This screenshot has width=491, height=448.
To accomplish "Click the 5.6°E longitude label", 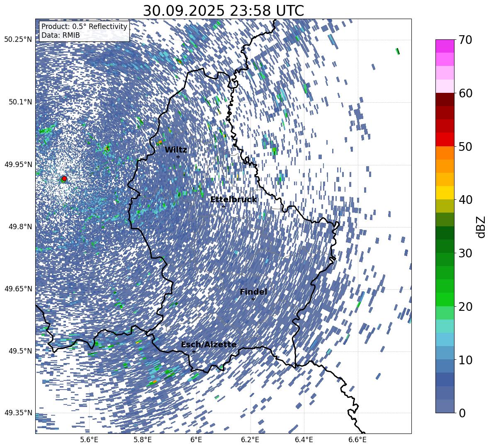I will 89,440.
